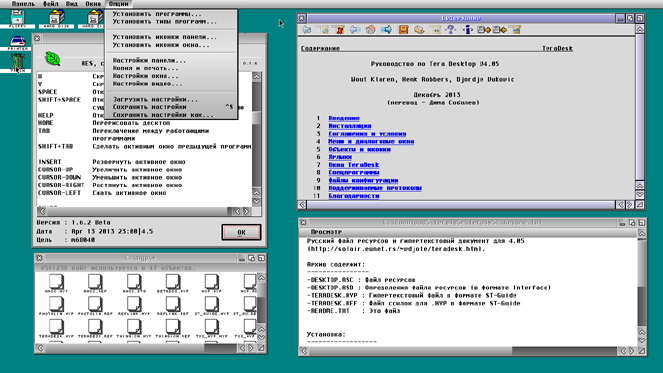The width and height of the screenshot is (663, 373).
Task: Click the home (house) icon in the help toolbar
Action: pos(371,30)
